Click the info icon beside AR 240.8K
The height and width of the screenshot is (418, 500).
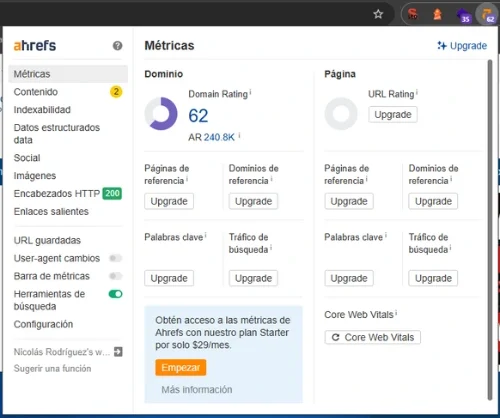(x=239, y=135)
